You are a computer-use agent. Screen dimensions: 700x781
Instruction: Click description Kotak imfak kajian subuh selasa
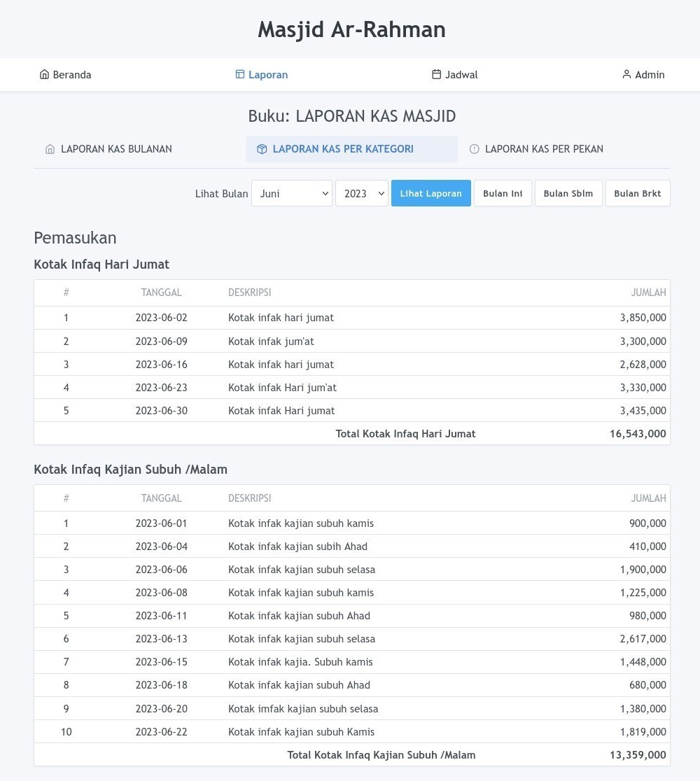(x=303, y=709)
